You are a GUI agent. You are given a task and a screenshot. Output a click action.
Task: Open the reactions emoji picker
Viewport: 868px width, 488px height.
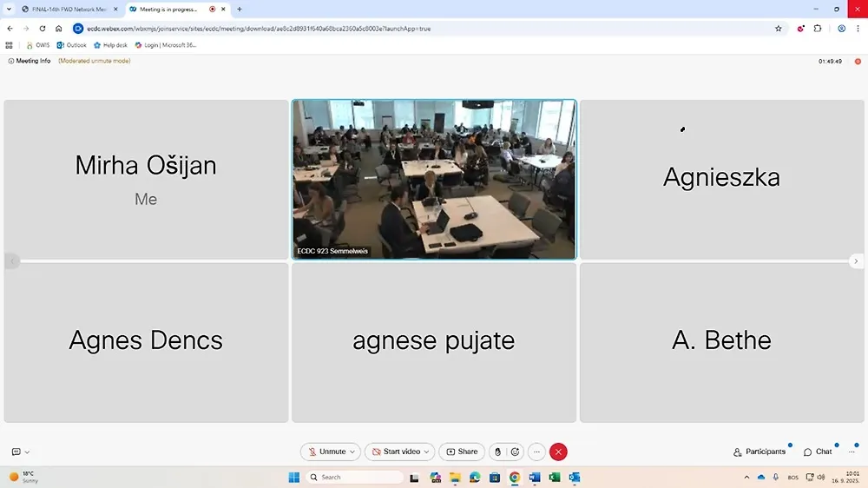515,452
